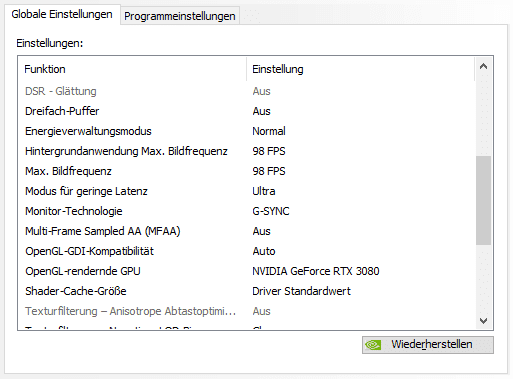Image resolution: width=513 pixels, height=379 pixels.
Task: Select the Max. Bildfrequenz function row
Action: (247, 171)
